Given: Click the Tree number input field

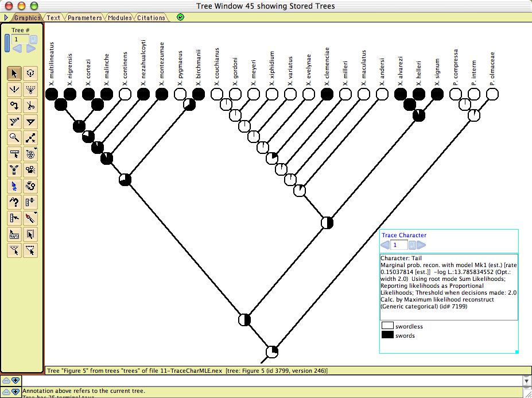Looking at the screenshot, I should click(20, 39).
